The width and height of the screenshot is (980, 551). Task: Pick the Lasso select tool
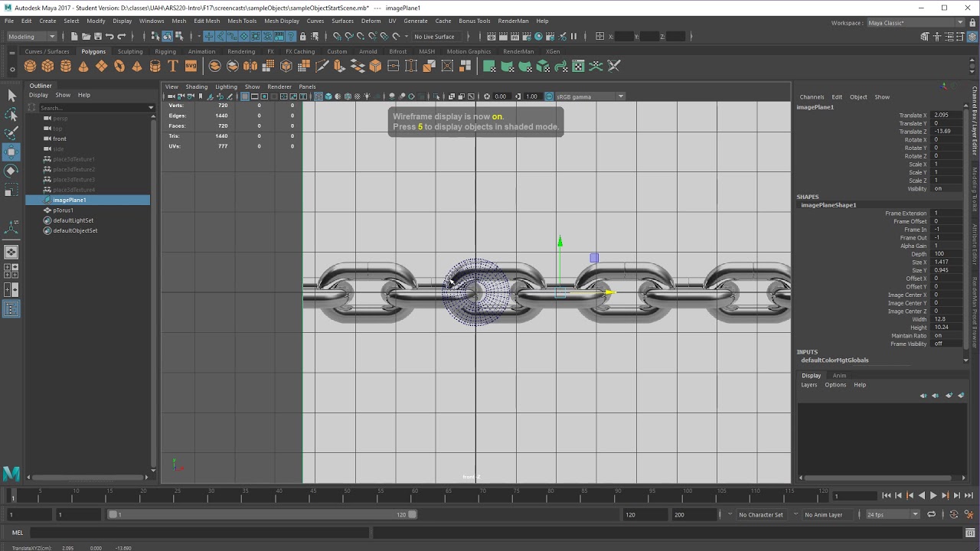pos(11,114)
